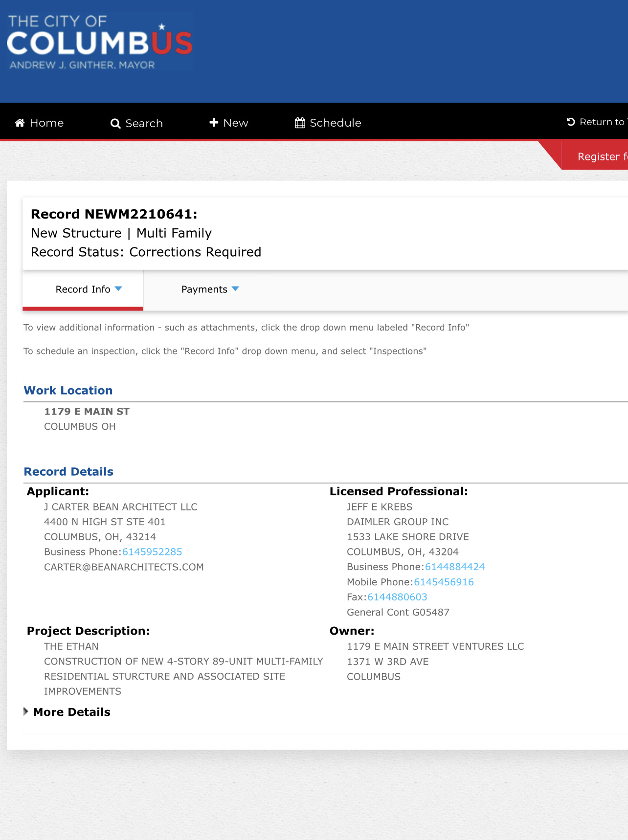Viewport: 628px width, 840px height.
Task: Click the plus icon beside New
Action: pyautogui.click(x=214, y=123)
